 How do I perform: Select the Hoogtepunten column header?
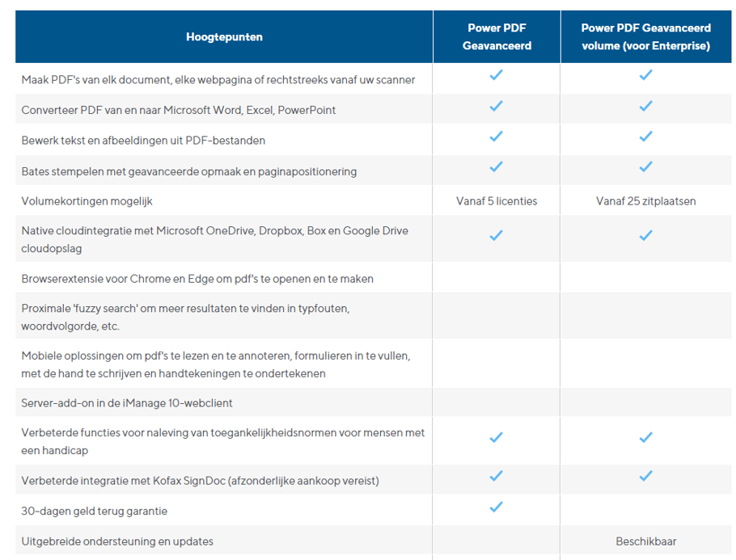coord(224,37)
